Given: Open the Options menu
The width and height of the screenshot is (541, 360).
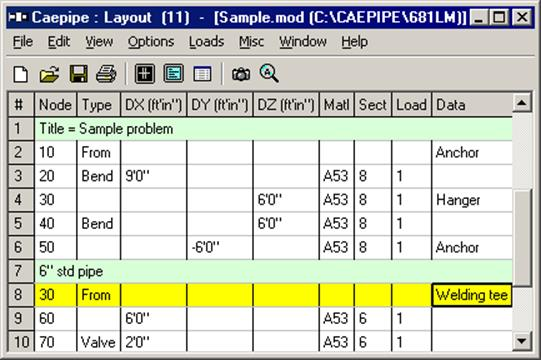Looking at the screenshot, I should point(151,42).
